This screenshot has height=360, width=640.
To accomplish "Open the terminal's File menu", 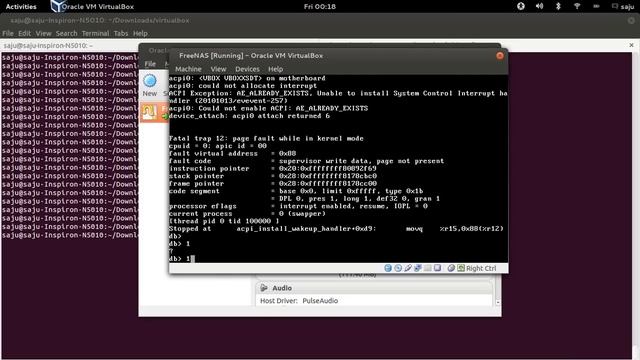I will click(x=8, y=33).
